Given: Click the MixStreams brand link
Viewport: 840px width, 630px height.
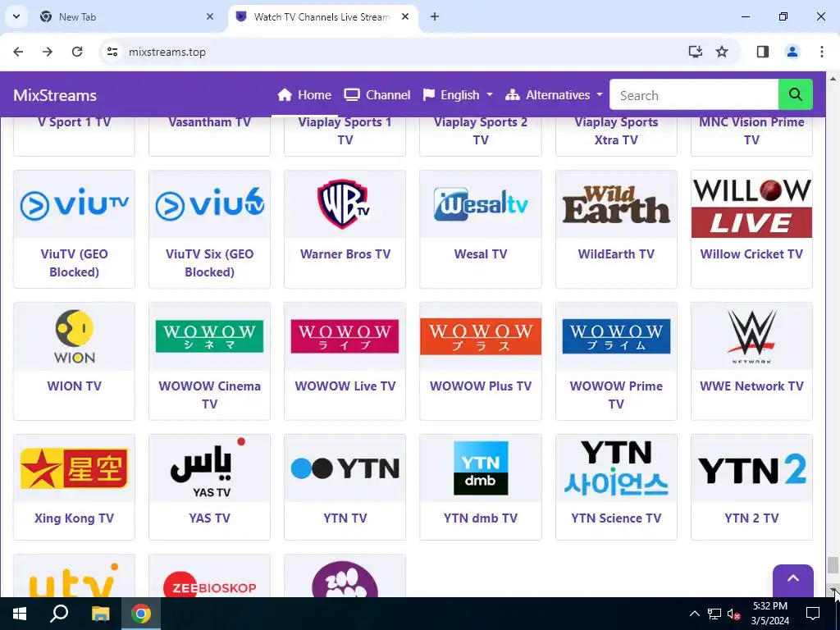Looking at the screenshot, I should pos(55,95).
